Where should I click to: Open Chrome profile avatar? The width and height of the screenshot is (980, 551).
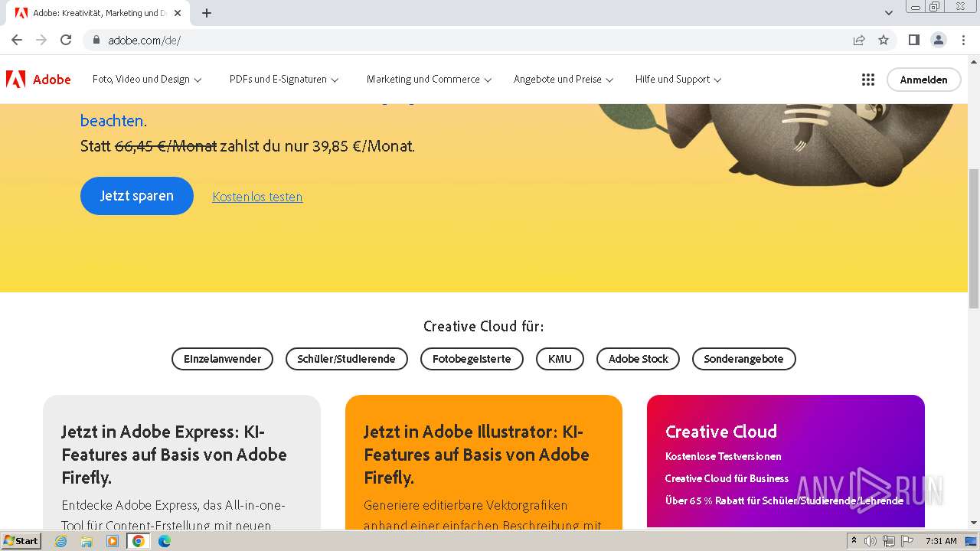click(x=938, y=40)
